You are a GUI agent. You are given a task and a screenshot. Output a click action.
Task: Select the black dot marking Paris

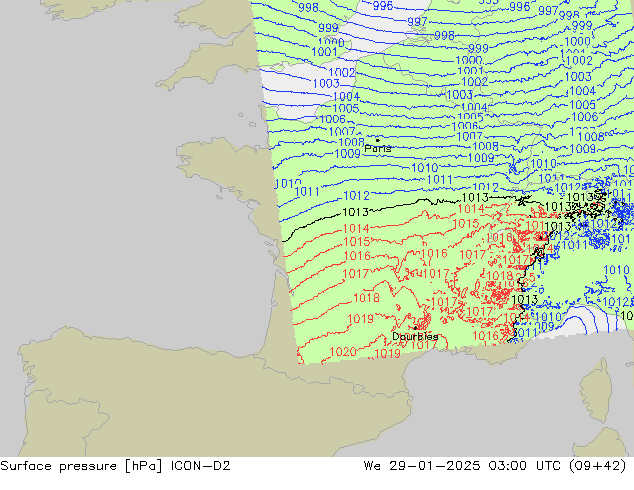378,140
